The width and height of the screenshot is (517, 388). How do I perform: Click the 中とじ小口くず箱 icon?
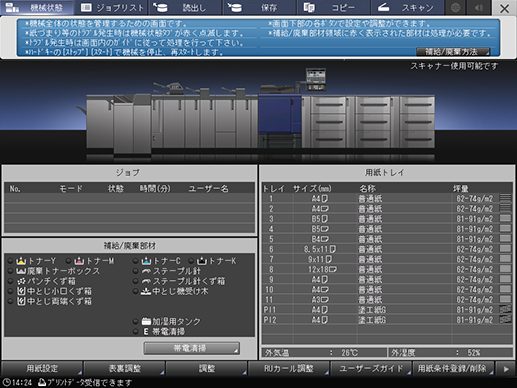[21, 291]
